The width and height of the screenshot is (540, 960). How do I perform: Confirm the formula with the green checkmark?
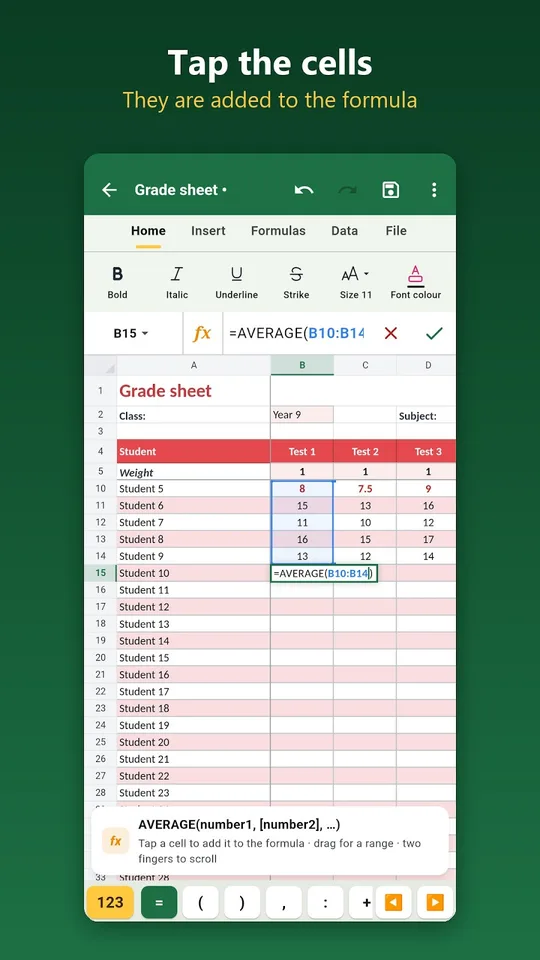tap(434, 333)
